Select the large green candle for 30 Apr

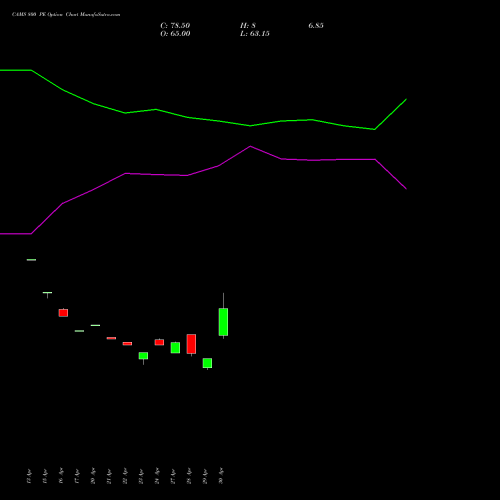[223, 322]
